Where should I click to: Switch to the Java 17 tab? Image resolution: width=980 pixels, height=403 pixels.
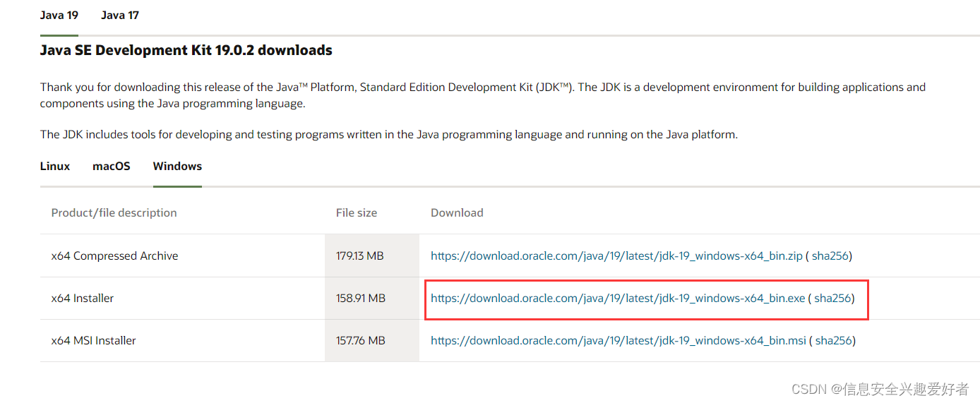[120, 15]
